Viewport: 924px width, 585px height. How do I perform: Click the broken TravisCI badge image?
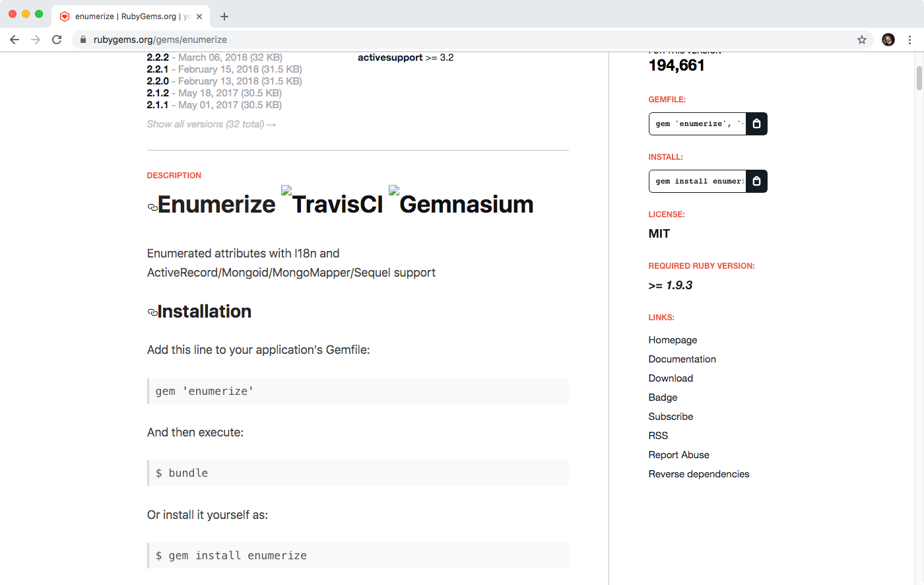[x=332, y=201]
